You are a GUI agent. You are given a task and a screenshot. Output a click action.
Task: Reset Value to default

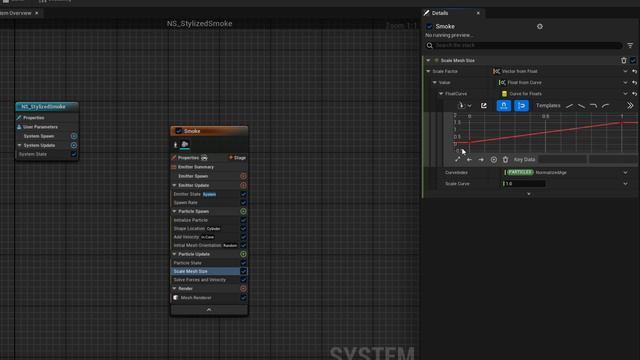point(634,82)
